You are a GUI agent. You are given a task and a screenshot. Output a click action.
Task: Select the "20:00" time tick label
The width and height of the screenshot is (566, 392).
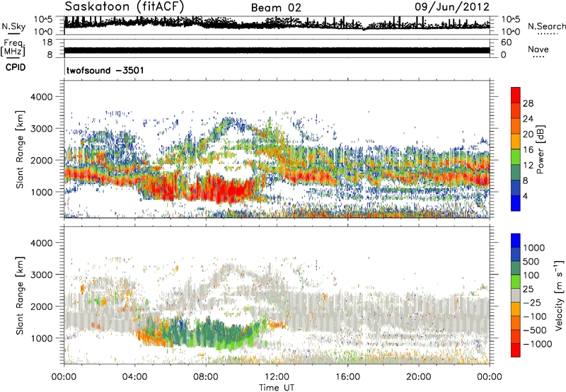coord(418,377)
